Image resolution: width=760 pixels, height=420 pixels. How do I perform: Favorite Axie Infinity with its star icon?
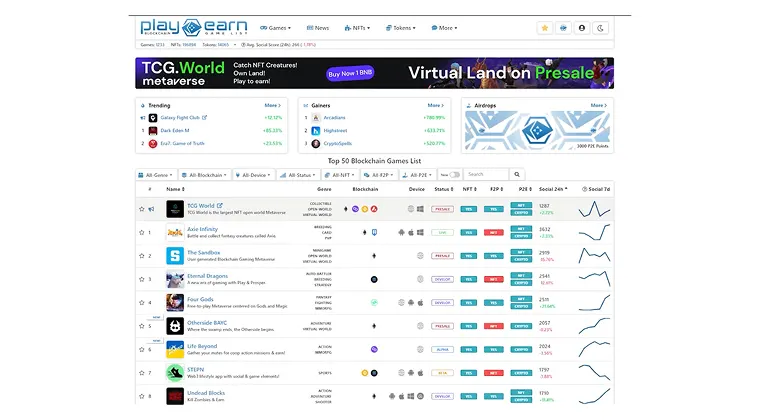(x=142, y=232)
